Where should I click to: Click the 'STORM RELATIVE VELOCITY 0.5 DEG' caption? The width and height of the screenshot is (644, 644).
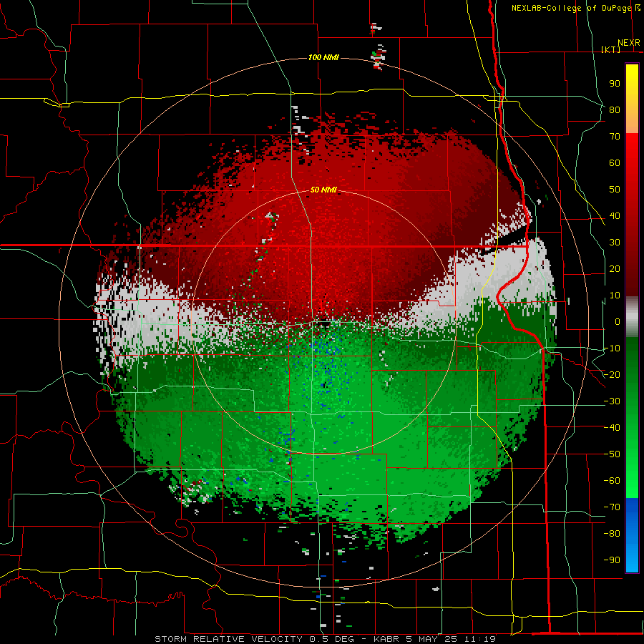pos(254,639)
